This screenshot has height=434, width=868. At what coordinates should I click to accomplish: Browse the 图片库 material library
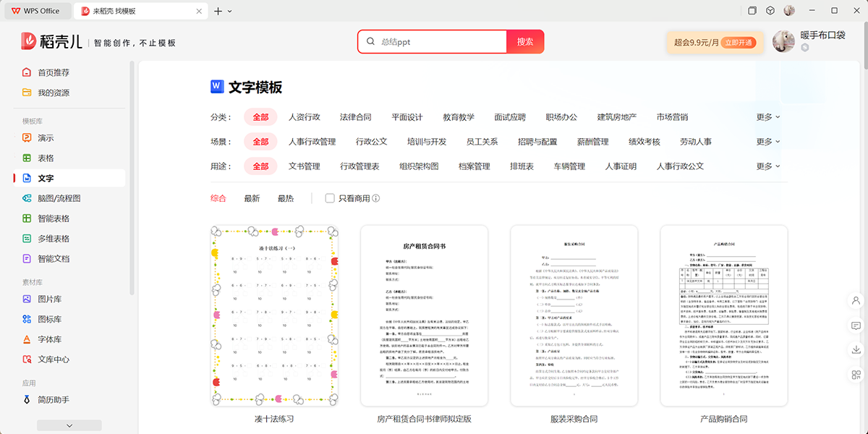tap(46, 299)
